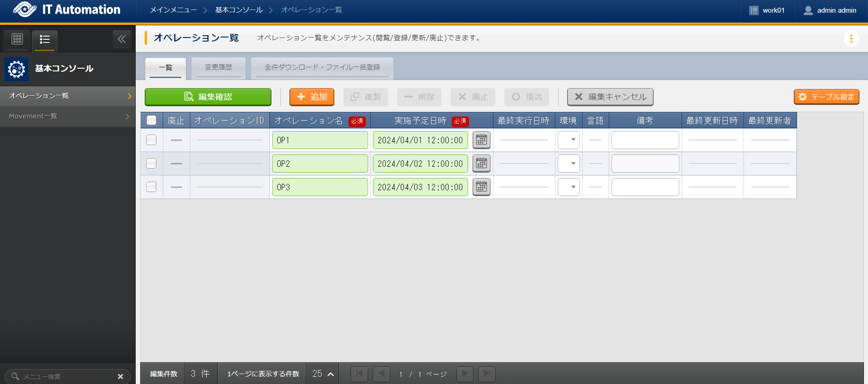Click the IT Automation logo

click(67, 10)
